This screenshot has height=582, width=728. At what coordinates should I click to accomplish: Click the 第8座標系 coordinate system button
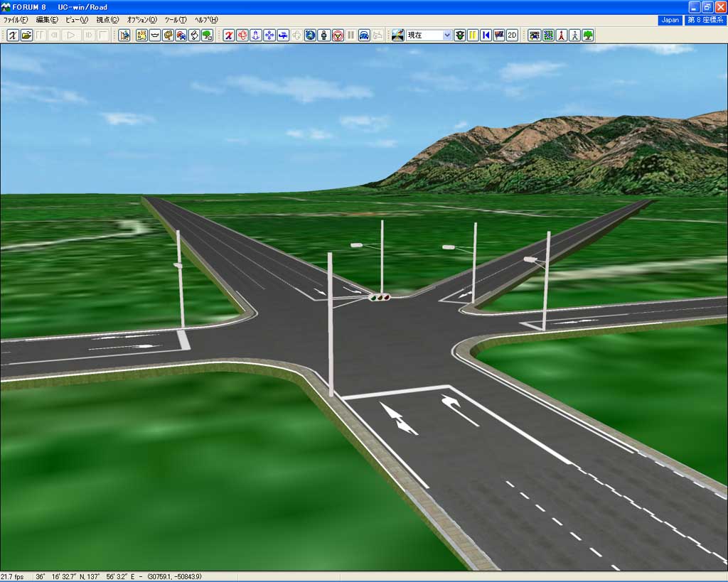click(705, 20)
